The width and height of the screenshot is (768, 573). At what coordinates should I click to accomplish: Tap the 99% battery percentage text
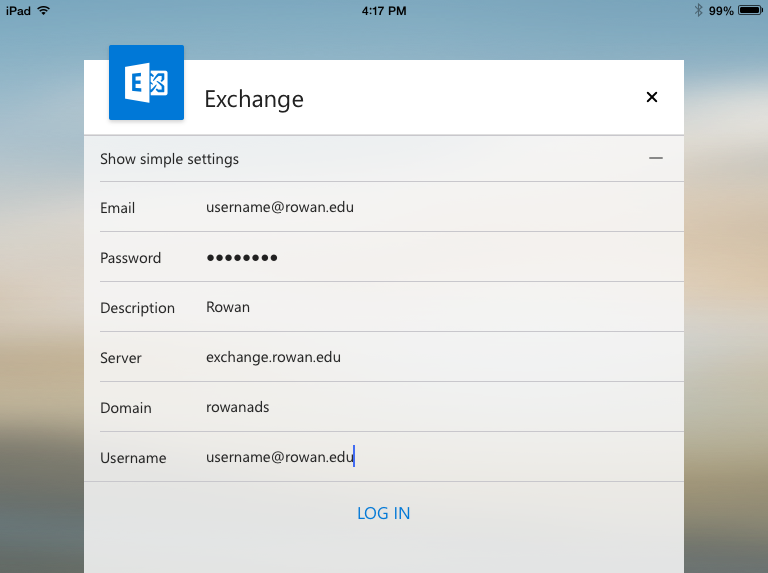pos(721,10)
